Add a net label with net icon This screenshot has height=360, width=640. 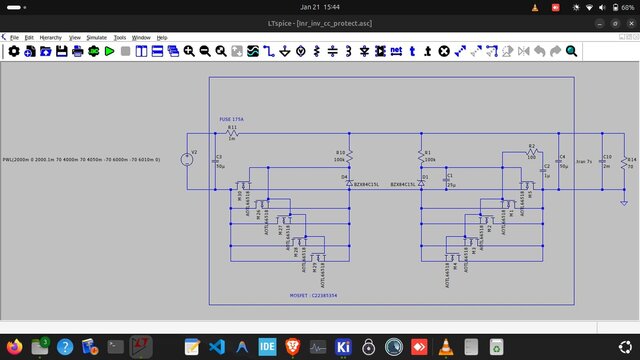[x=396, y=51]
